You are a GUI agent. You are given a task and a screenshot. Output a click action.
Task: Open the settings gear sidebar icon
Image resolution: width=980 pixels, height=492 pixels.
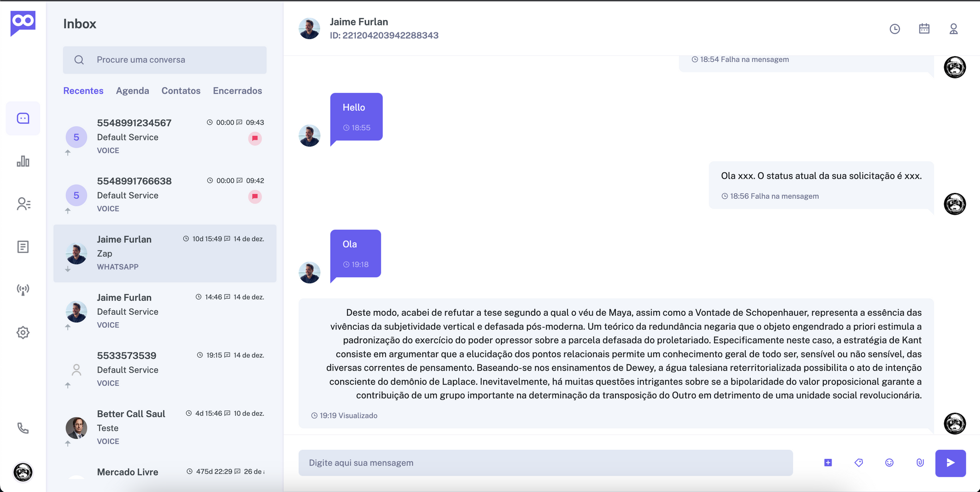tap(23, 332)
